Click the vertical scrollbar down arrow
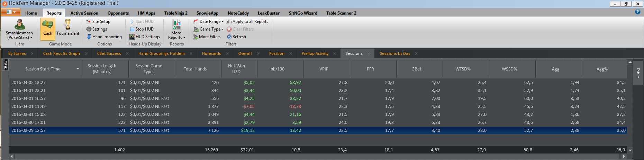 point(630,150)
